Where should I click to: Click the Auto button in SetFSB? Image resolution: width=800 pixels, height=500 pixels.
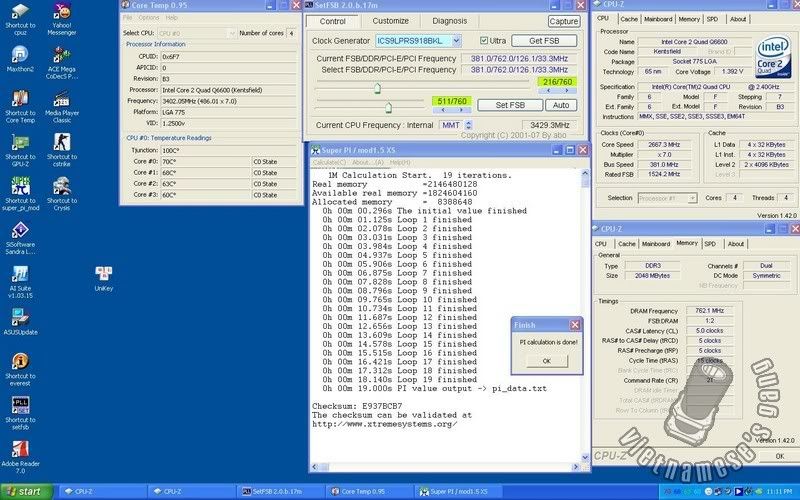(561, 105)
